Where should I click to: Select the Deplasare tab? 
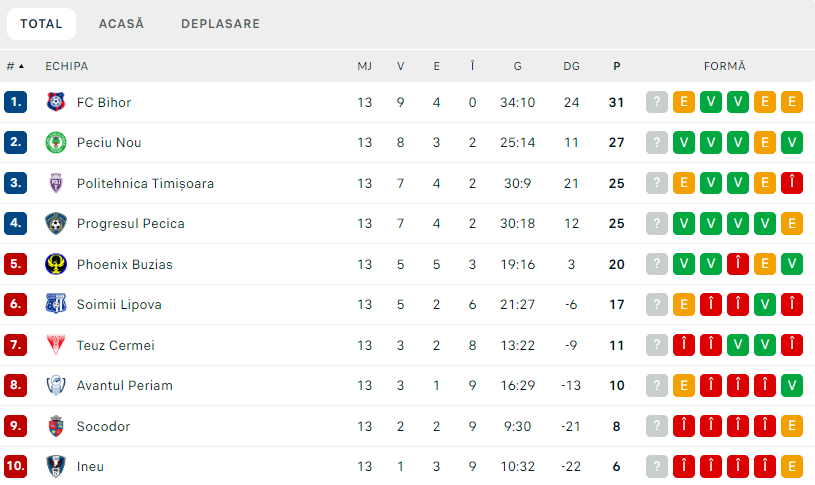coord(220,23)
